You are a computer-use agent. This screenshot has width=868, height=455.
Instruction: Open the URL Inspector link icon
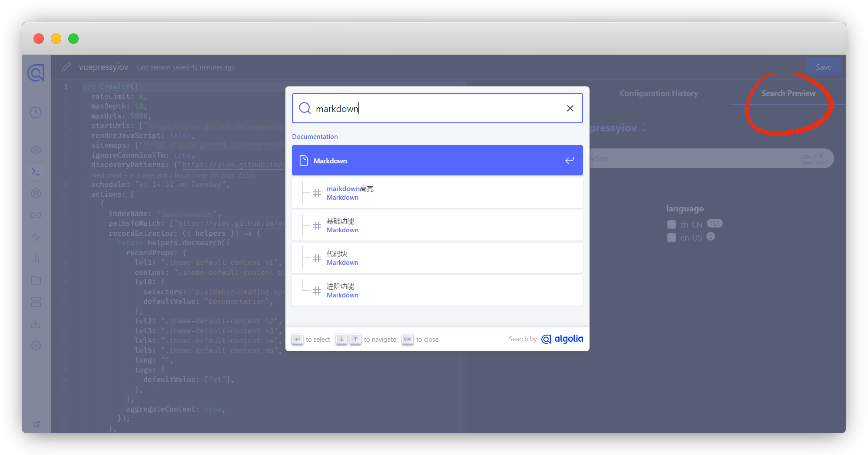click(36, 215)
